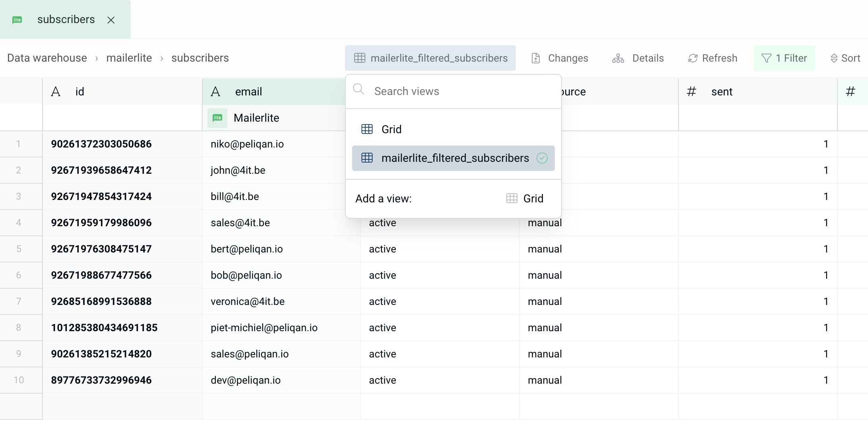Click the sent column header
This screenshot has height=427, width=868.
coord(758,92)
